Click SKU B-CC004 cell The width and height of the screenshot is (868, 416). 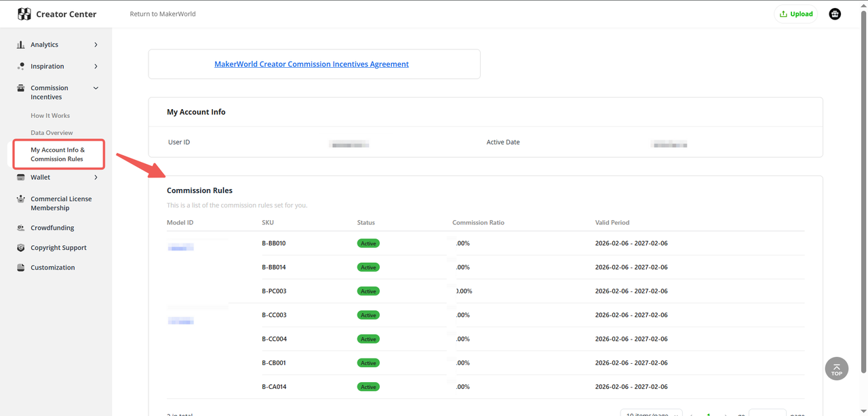point(274,339)
